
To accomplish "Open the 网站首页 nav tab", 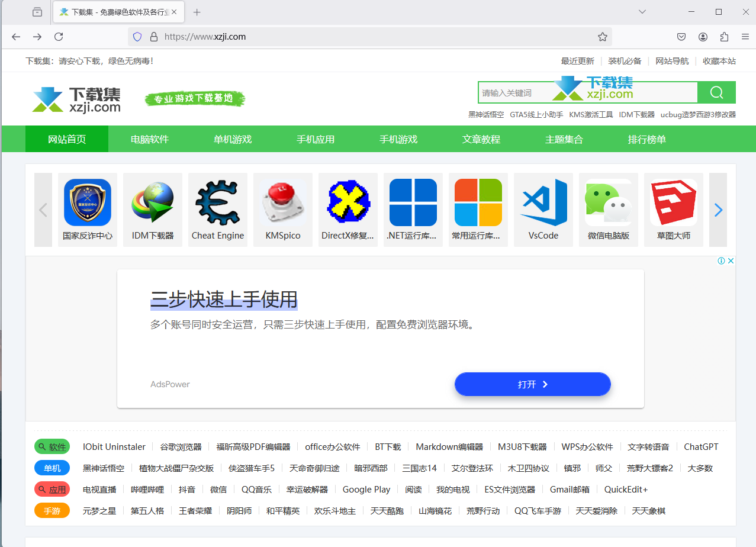I will point(67,139).
